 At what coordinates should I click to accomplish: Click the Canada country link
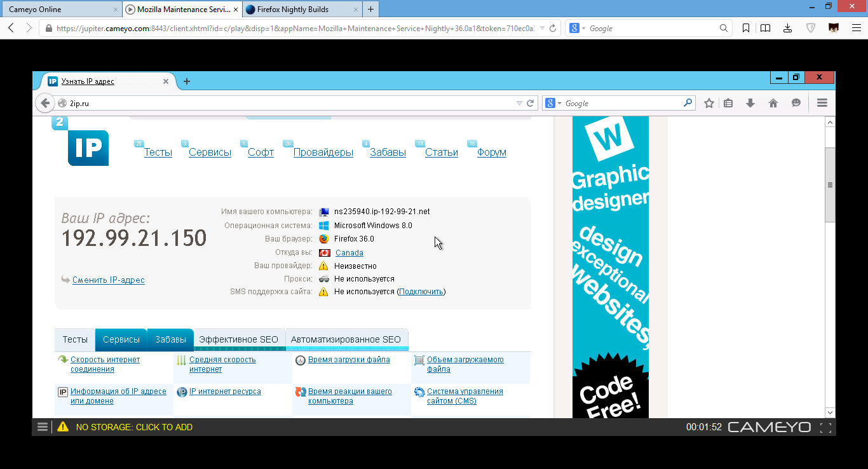click(349, 253)
